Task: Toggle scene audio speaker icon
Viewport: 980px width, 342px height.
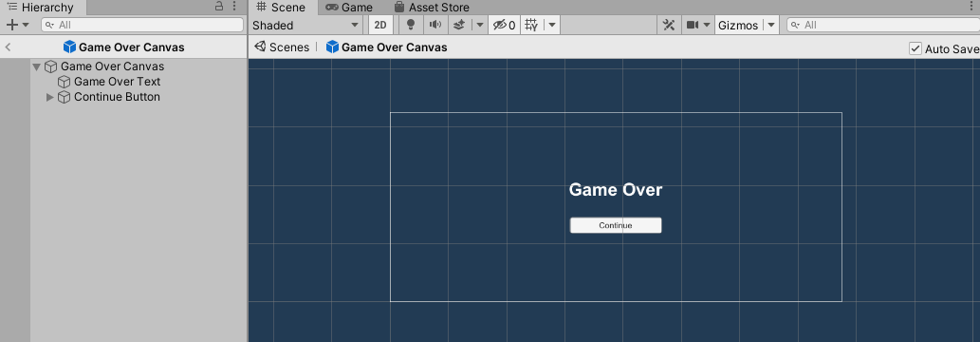Action: point(435,25)
